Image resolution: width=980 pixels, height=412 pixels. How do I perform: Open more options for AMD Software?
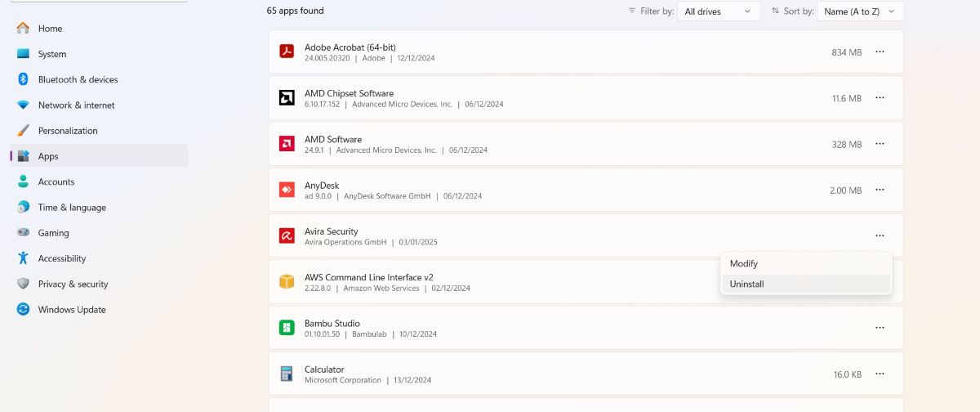[880, 144]
